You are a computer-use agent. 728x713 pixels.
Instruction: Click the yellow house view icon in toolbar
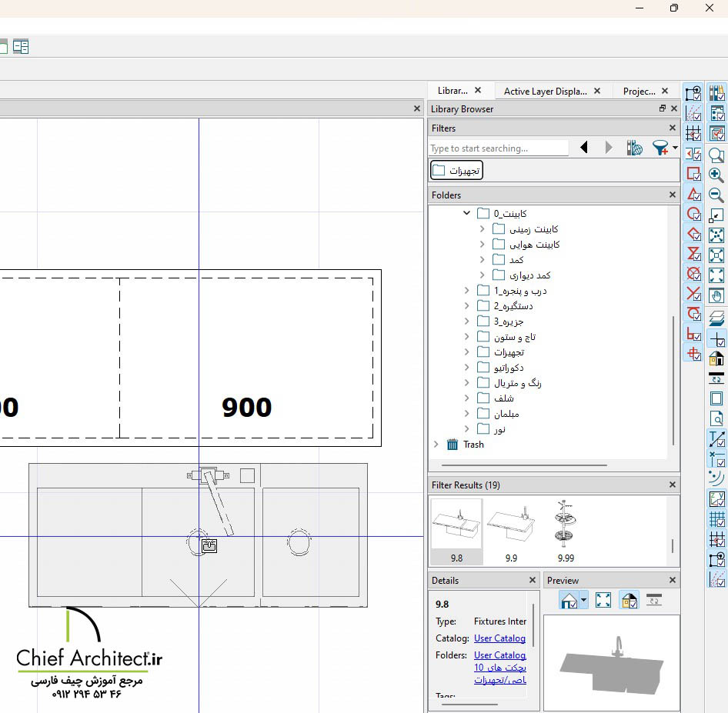click(x=716, y=358)
